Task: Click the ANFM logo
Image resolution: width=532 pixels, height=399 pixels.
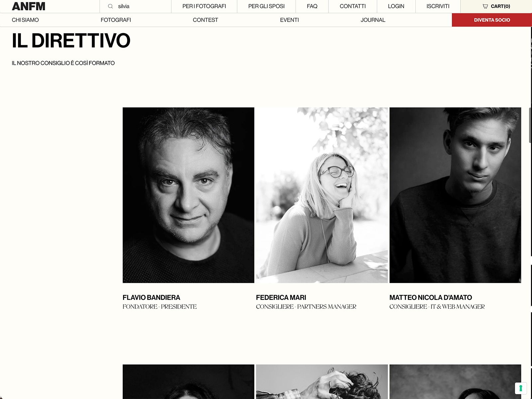Action: click(29, 6)
